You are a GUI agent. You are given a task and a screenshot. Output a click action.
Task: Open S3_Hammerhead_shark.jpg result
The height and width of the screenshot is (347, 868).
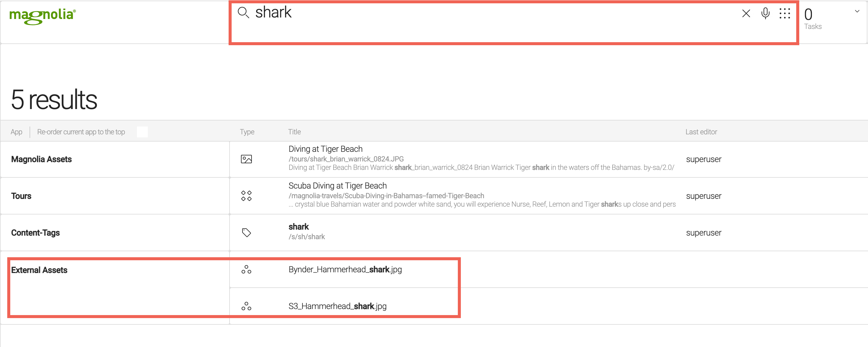click(337, 306)
